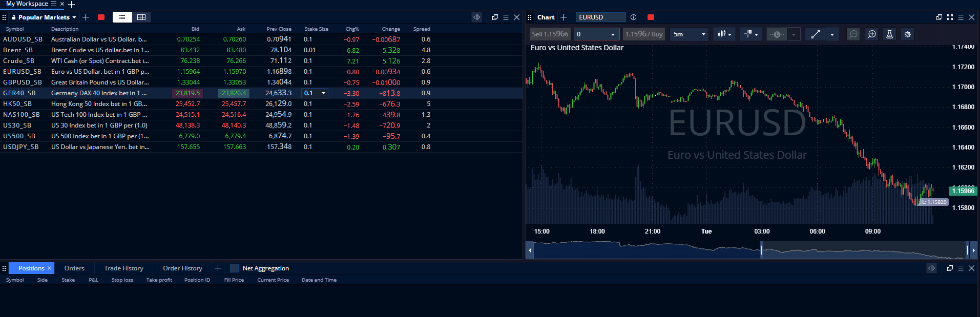Toggle column auto-fit in Popular Markets panel

(476, 17)
